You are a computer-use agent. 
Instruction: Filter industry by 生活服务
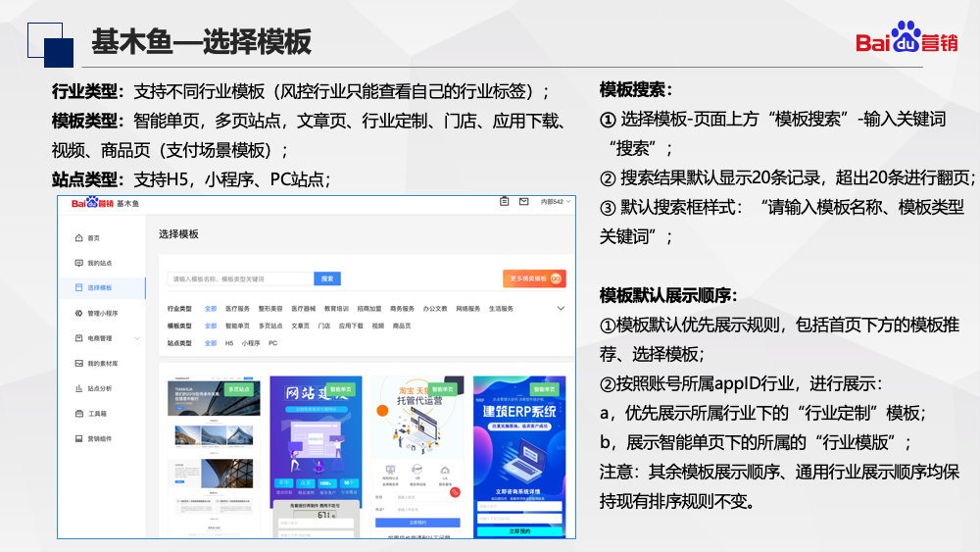pos(501,308)
